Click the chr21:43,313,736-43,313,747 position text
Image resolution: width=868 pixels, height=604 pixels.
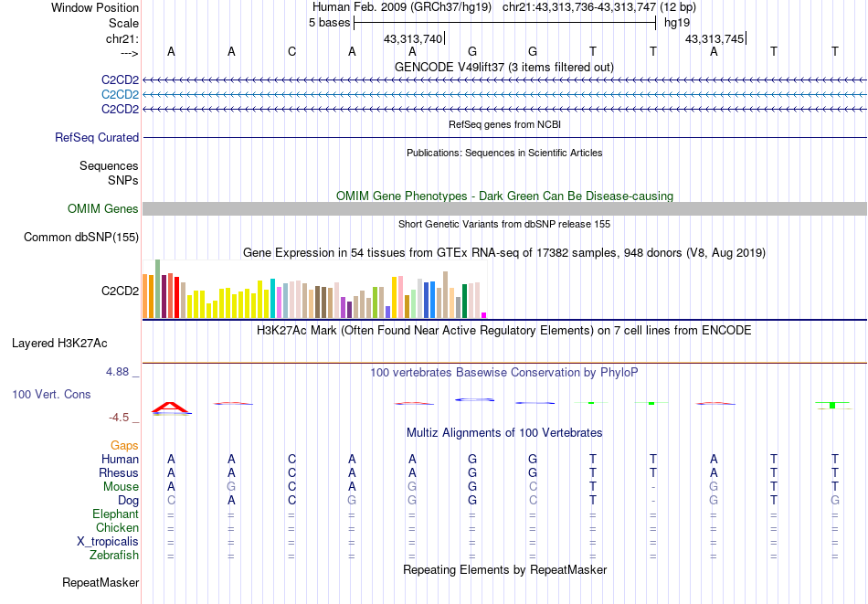579,7
